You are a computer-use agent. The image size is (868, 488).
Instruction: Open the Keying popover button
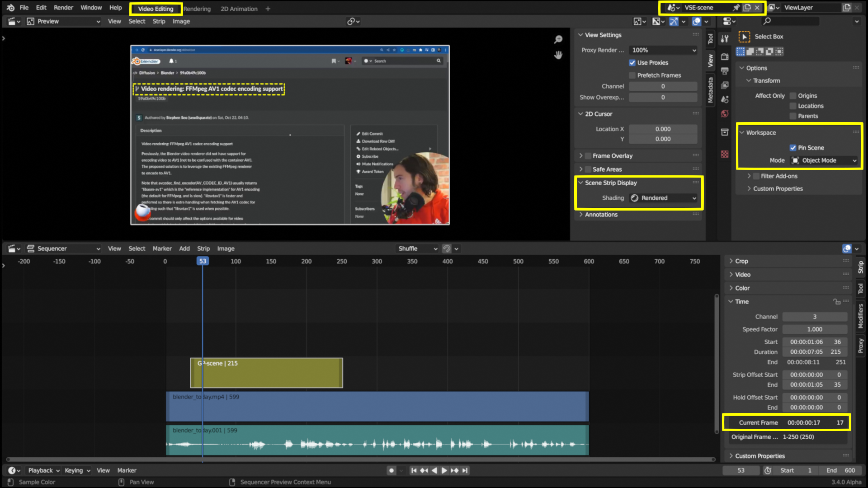pyautogui.click(x=77, y=470)
